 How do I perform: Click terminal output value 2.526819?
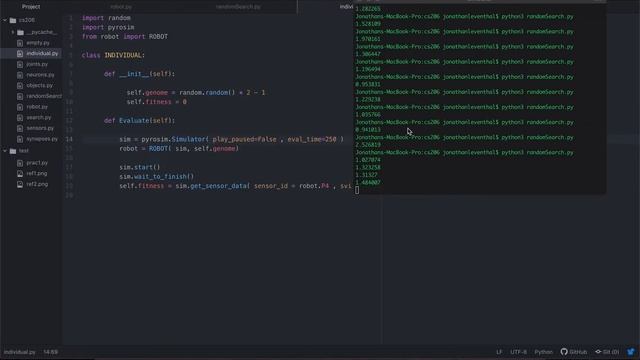368,145
